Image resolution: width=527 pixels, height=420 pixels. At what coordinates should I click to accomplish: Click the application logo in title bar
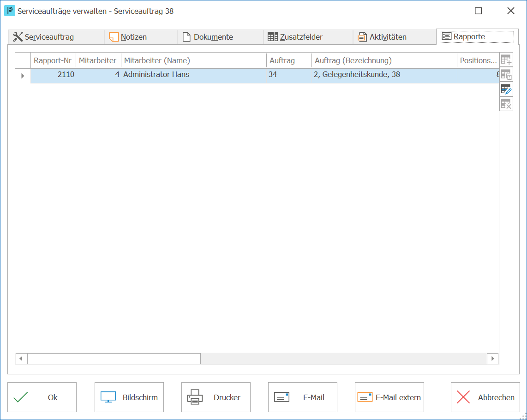(x=10, y=11)
